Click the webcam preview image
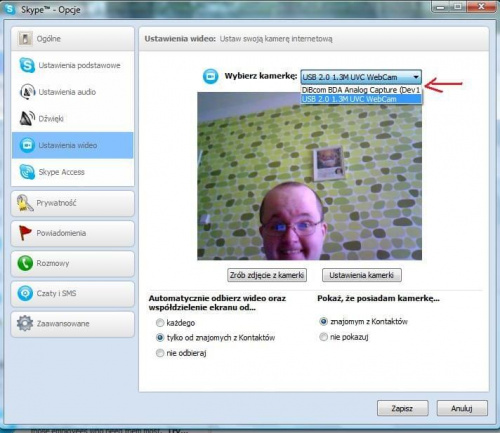This screenshot has height=433, width=500. [309, 176]
